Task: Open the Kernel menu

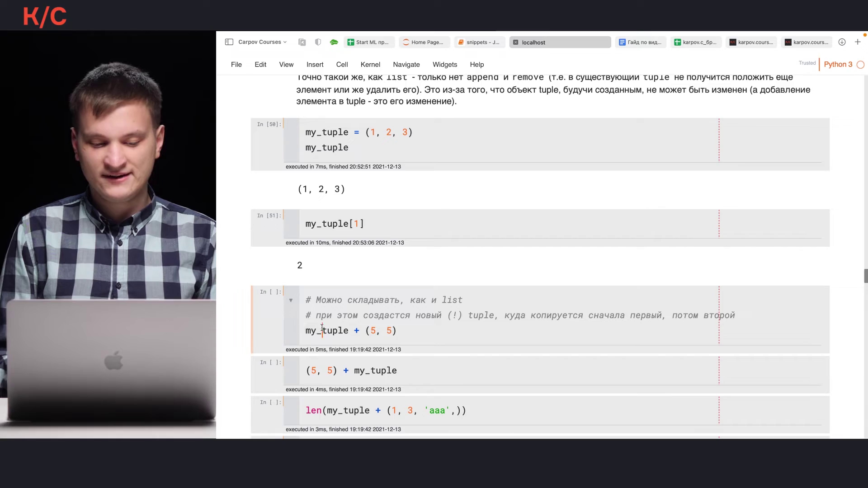Action: click(370, 65)
